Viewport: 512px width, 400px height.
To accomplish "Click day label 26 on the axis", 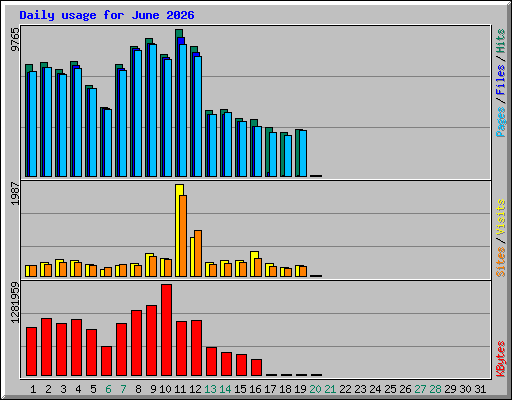I will coord(405,389).
